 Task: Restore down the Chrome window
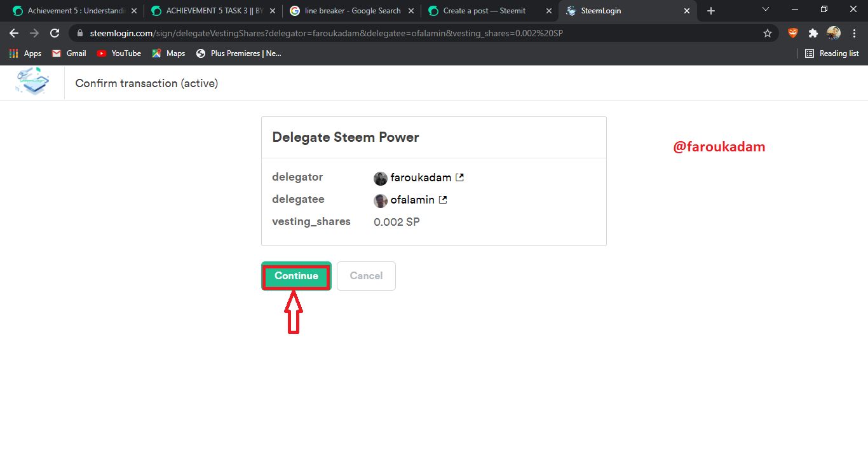(x=824, y=10)
